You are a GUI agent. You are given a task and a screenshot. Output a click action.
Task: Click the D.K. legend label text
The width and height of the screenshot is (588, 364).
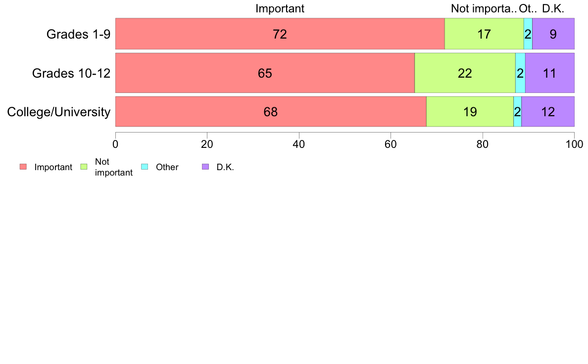[225, 167]
